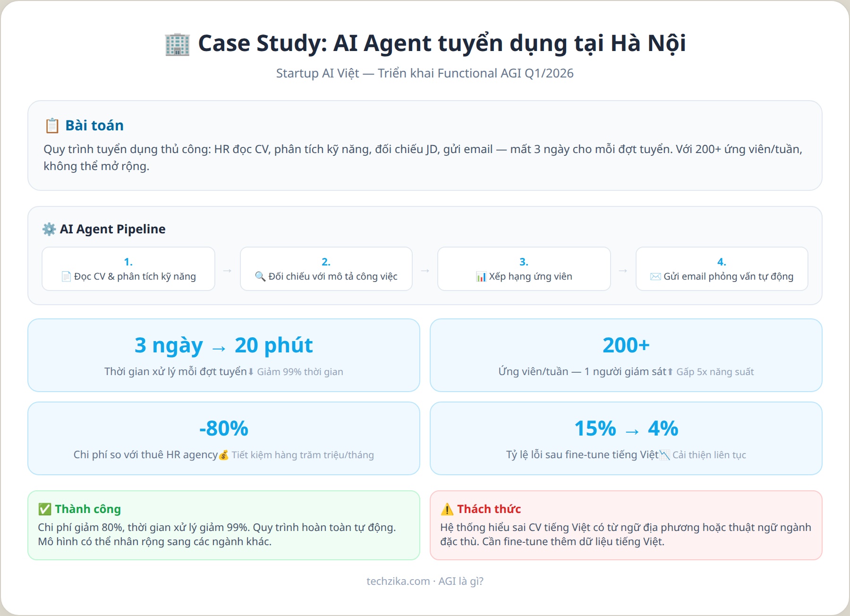Click the footer text 'techzika.com · AGI là gì?'
This screenshot has width=850, height=616.
tap(425, 582)
